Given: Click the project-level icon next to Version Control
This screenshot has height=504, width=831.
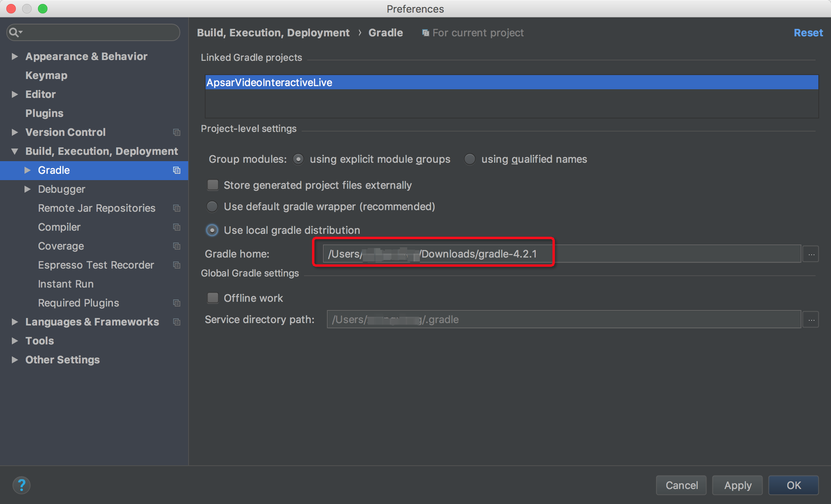Looking at the screenshot, I should click(177, 132).
